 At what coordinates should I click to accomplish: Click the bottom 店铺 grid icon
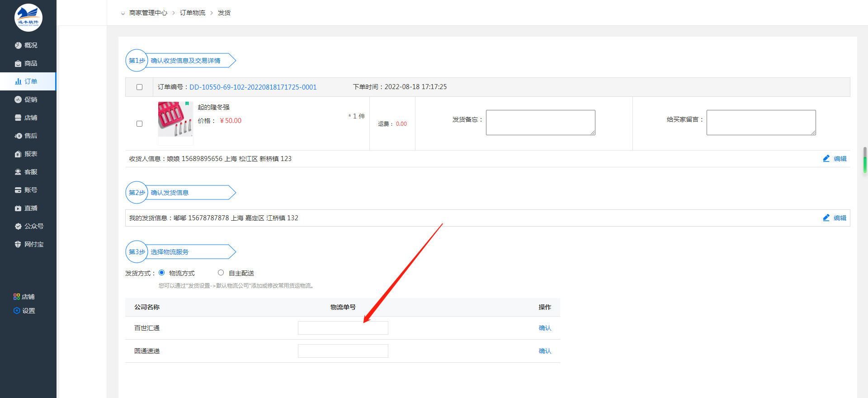point(17,297)
